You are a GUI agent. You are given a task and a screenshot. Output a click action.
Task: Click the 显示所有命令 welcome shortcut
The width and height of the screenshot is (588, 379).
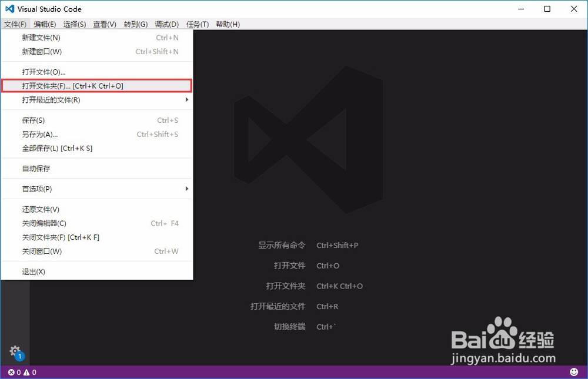(x=282, y=245)
